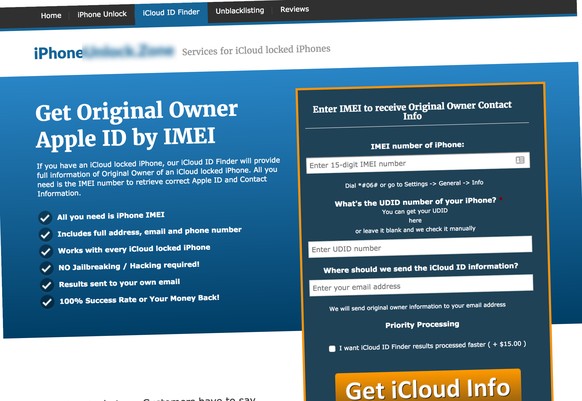Click '100% Success Rate or Your Money Back!' text
582x401 pixels.
pos(139,299)
